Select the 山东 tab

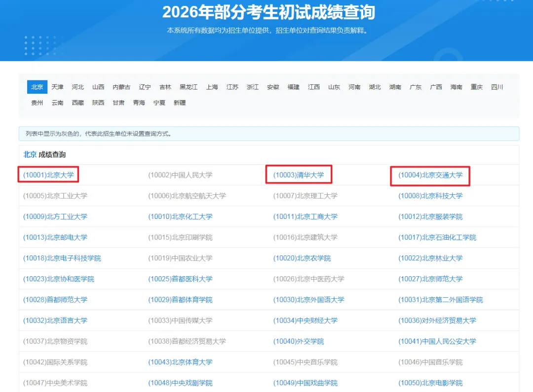coord(334,87)
